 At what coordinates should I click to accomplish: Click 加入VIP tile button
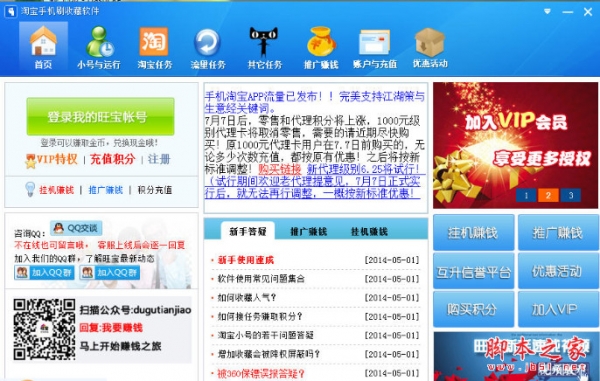pos(558,309)
